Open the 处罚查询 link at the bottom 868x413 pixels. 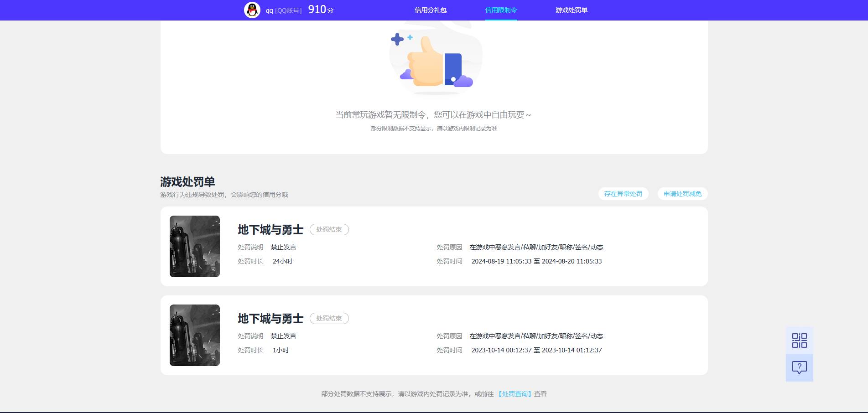(x=515, y=393)
